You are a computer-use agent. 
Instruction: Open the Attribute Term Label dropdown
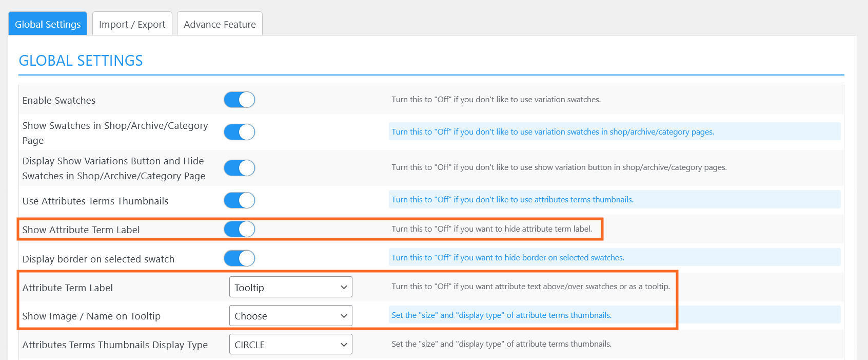[290, 287]
